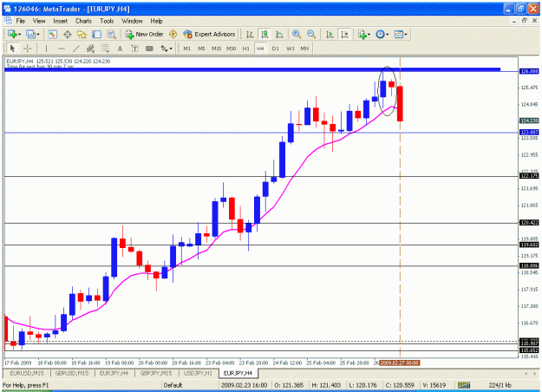The height and width of the screenshot is (392, 542).
Task: Select the Crosshair tool
Action: (x=27, y=49)
